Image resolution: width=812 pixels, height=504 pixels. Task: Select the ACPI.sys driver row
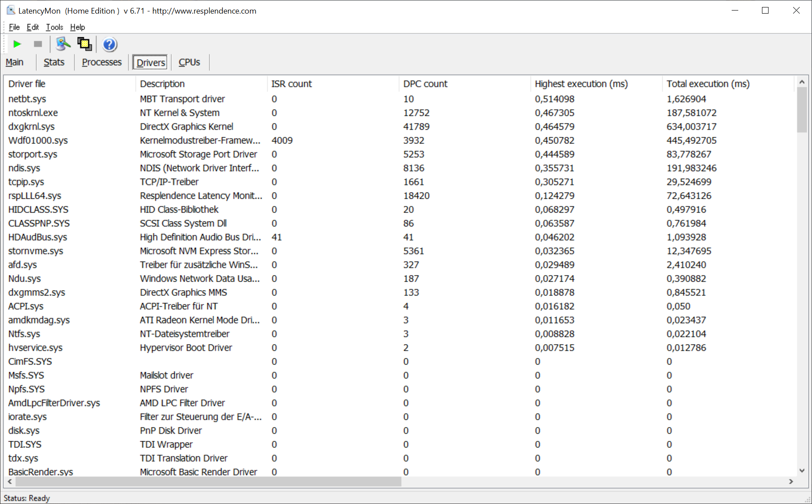(x=400, y=306)
